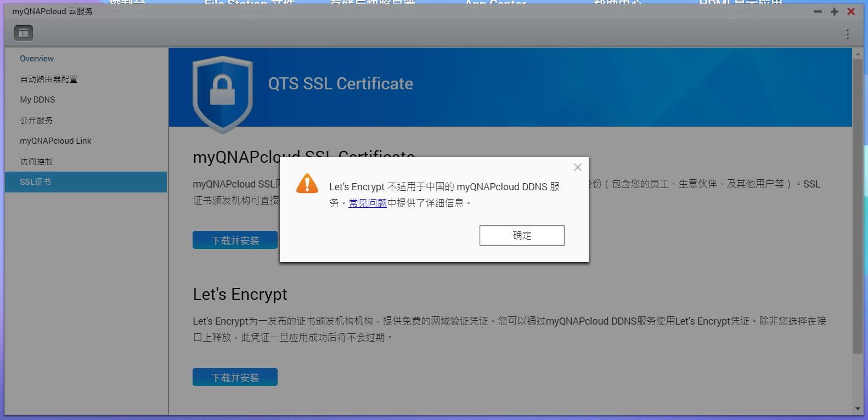
Task: Close the Let's Encrypt warning dialog
Action: click(x=578, y=167)
